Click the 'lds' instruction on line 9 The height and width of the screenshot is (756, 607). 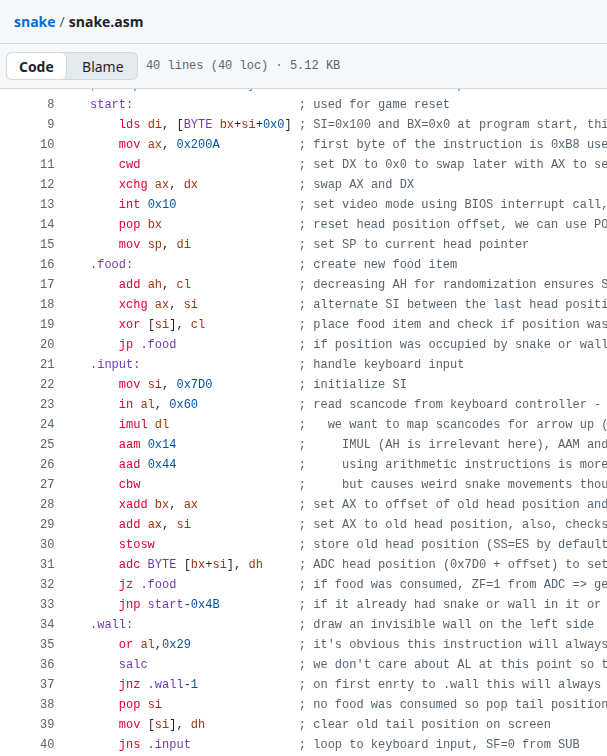click(129, 124)
